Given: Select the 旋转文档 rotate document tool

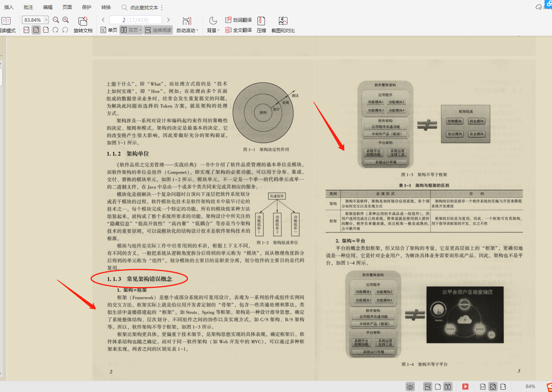Looking at the screenshot, I should [83, 24].
